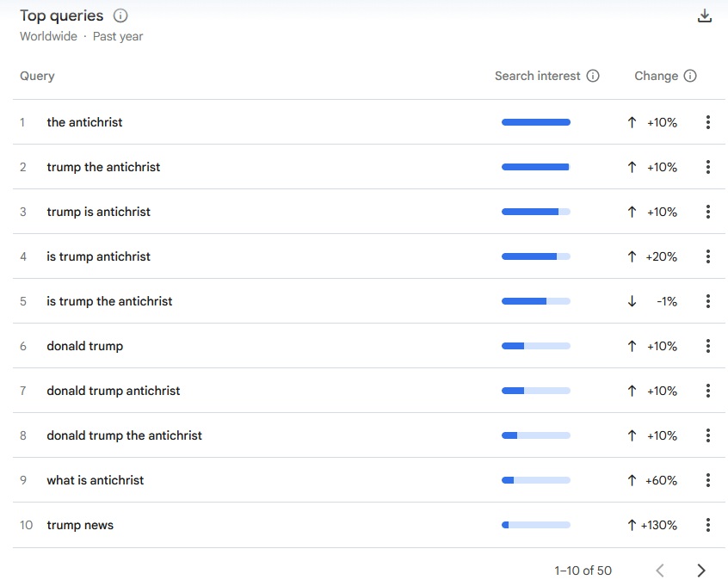Click up arrow in 'trump news' row
Image resolution: width=728 pixels, height=586 pixels.
point(632,525)
